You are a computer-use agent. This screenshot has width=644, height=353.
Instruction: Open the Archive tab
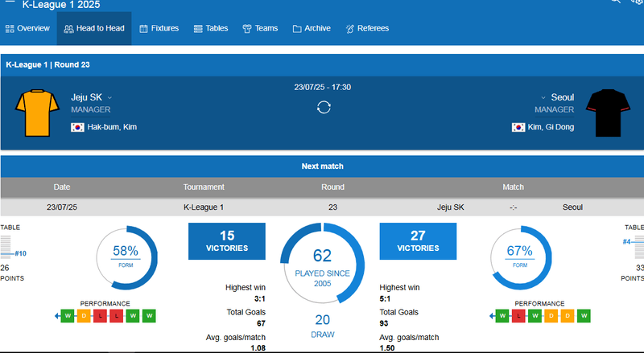312,28
